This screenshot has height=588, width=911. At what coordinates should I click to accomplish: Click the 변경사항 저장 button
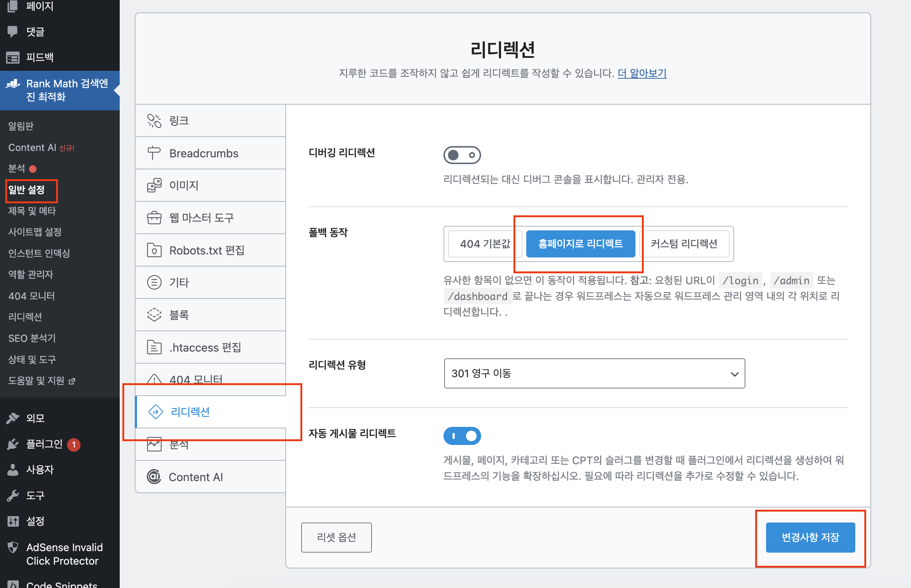click(810, 537)
